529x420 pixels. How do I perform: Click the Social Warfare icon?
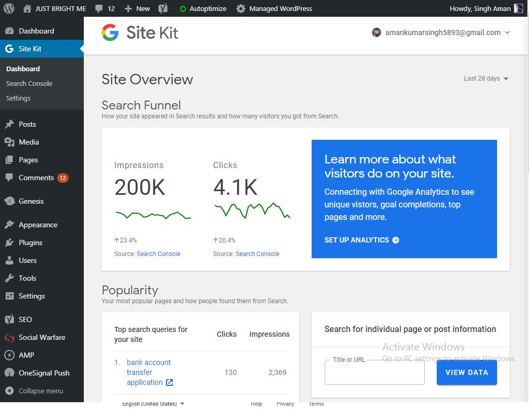9,337
